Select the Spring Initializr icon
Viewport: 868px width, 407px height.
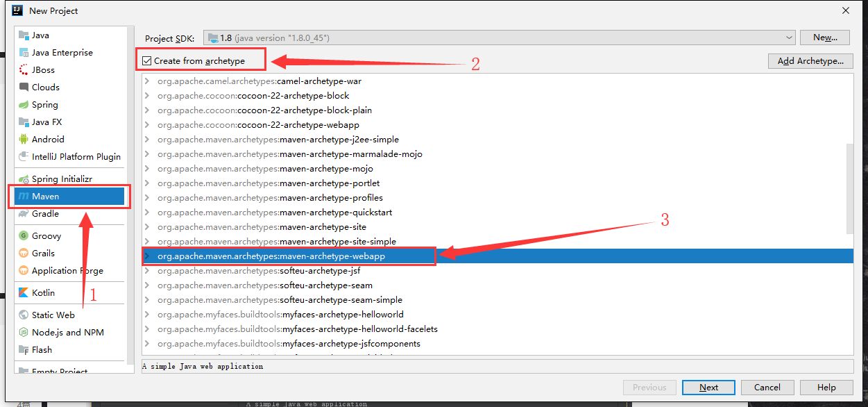tap(24, 179)
